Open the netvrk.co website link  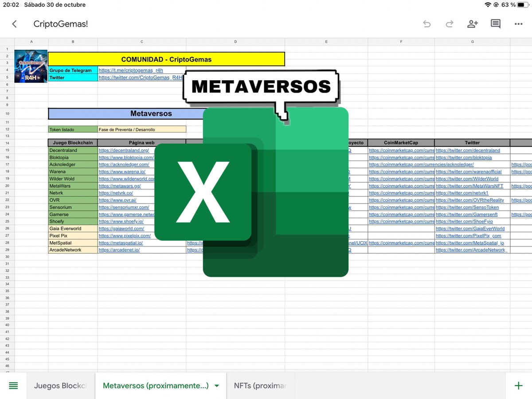coord(116,193)
